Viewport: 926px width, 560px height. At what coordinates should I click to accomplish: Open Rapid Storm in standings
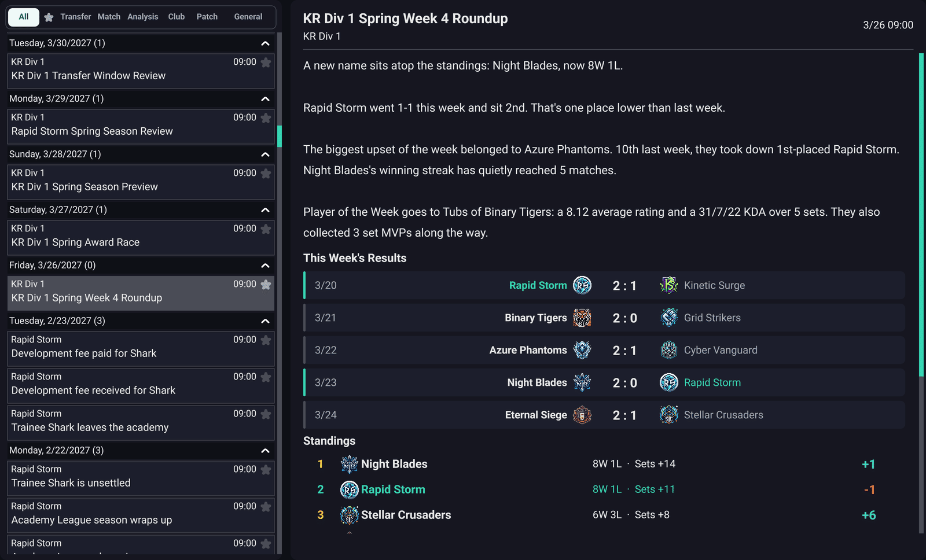(393, 489)
